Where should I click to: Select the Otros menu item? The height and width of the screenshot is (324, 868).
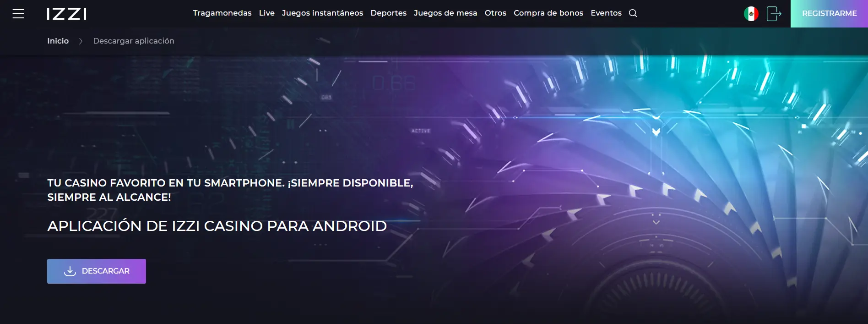pyautogui.click(x=495, y=13)
